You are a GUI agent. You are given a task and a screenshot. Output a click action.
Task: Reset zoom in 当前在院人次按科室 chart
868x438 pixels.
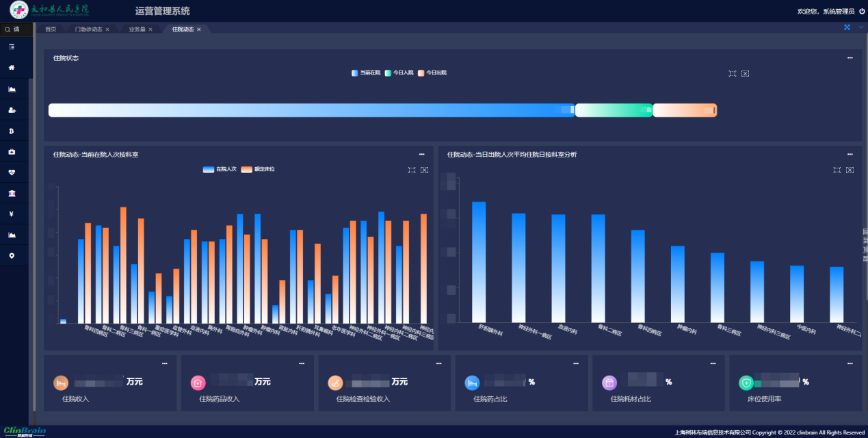[424, 170]
